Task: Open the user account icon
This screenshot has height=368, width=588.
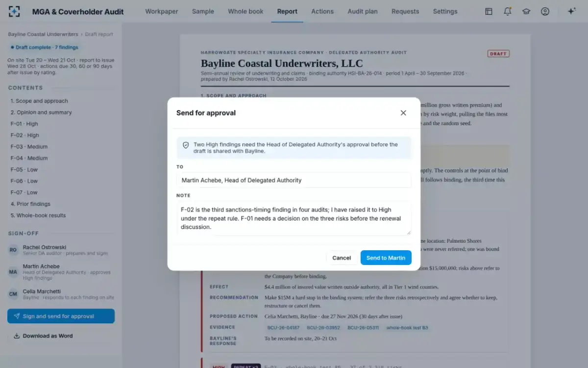Action: click(x=545, y=11)
